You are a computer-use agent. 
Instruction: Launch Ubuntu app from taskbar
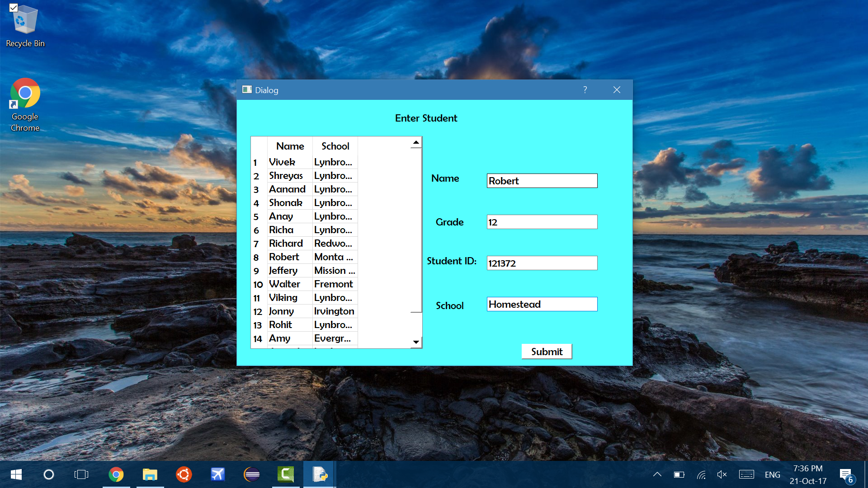[x=184, y=474]
